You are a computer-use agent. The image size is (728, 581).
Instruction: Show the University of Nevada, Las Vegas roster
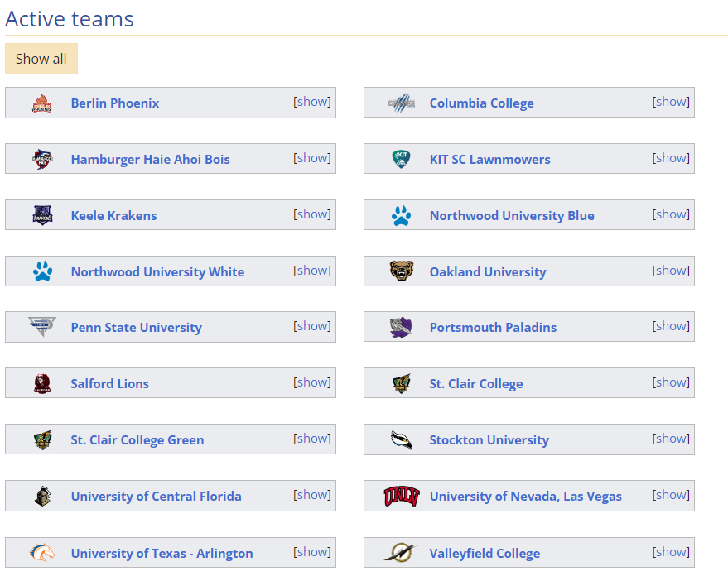click(671, 495)
